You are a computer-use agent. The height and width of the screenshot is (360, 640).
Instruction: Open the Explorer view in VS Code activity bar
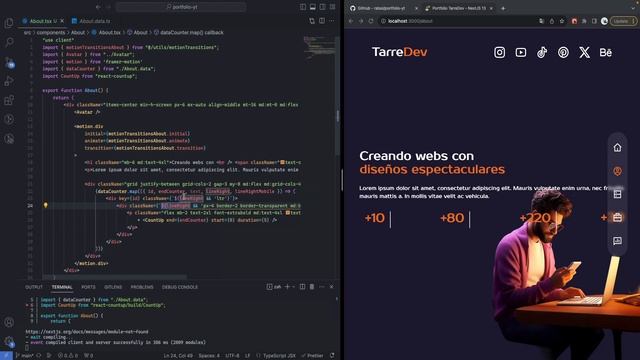coord(9,23)
